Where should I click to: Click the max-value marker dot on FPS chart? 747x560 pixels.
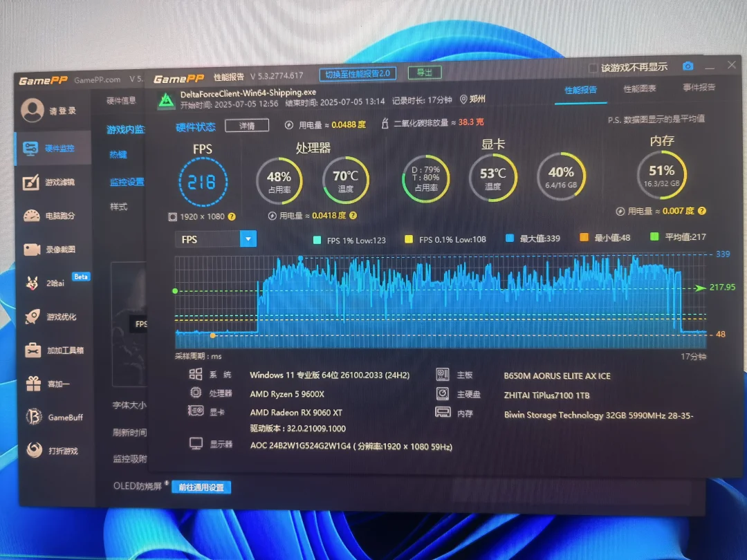pyautogui.click(x=300, y=258)
